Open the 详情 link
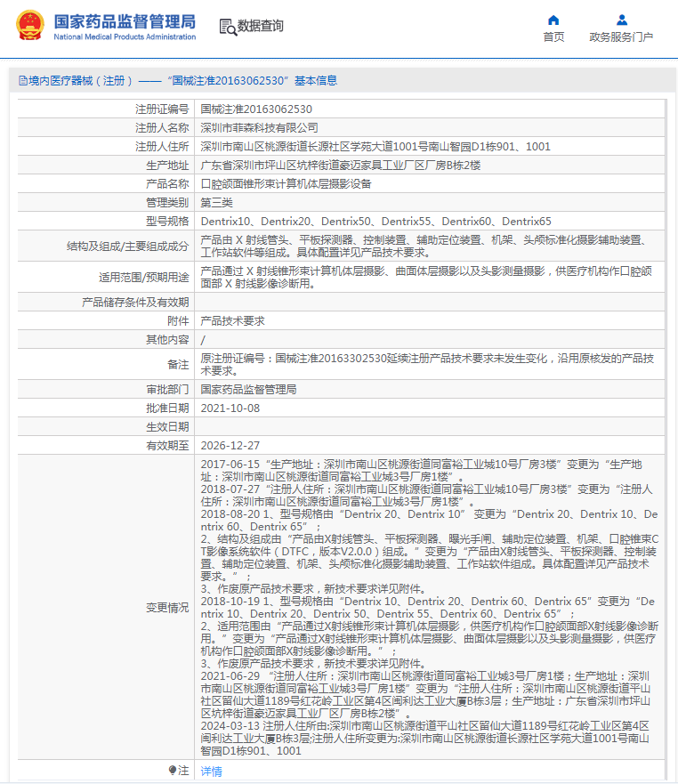 [x=212, y=772]
